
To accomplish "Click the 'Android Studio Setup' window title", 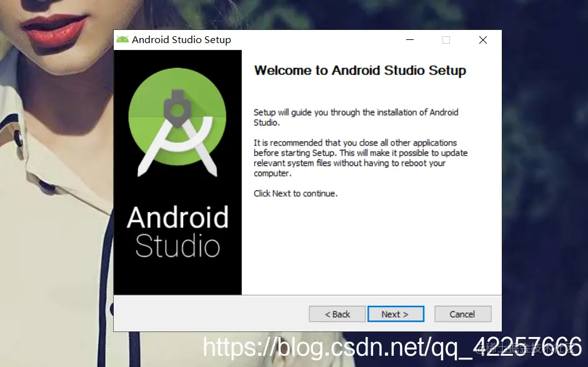I will tap(181, 40).
